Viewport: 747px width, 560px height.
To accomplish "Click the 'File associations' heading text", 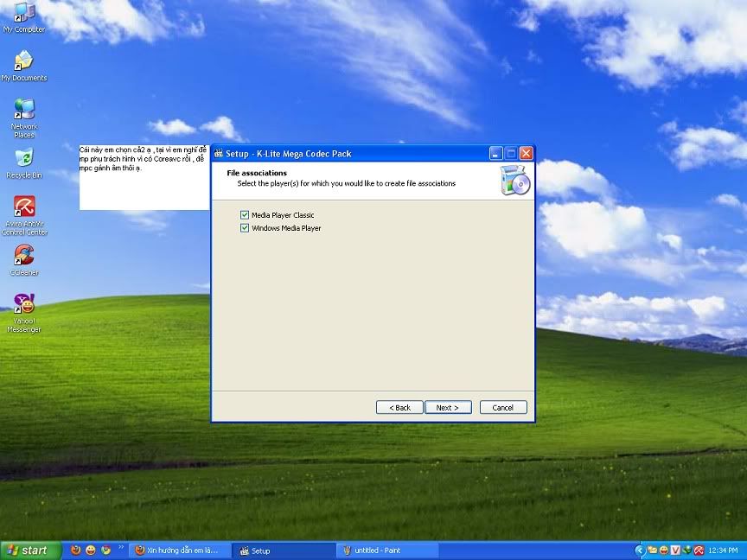I will click(257, 173).
